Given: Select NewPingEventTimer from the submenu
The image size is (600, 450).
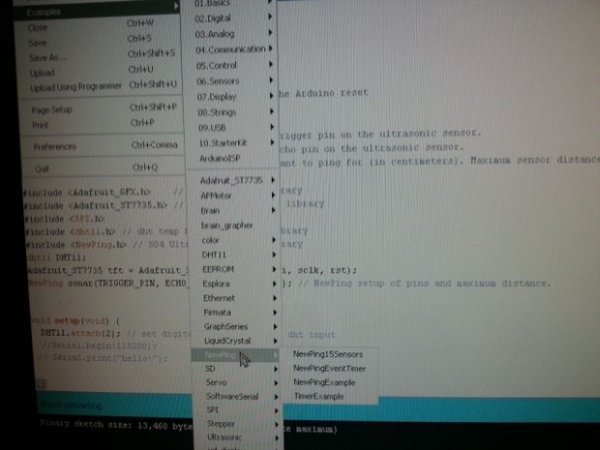Looking at the screenshot, I should (329, 368).
